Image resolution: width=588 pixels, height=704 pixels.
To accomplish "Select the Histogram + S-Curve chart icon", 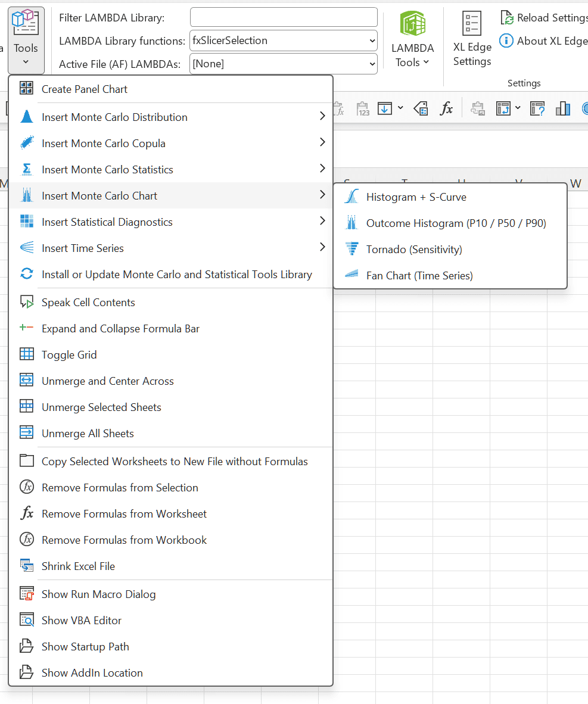I will pos(351,197).
